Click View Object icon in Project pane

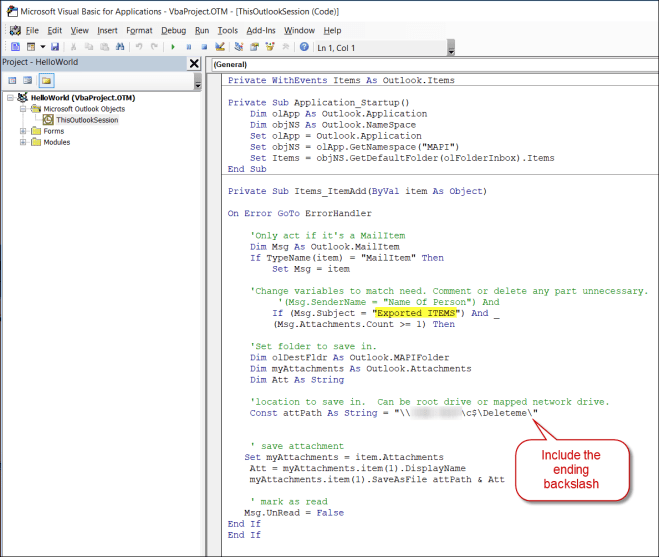click(x=28, y=80)
